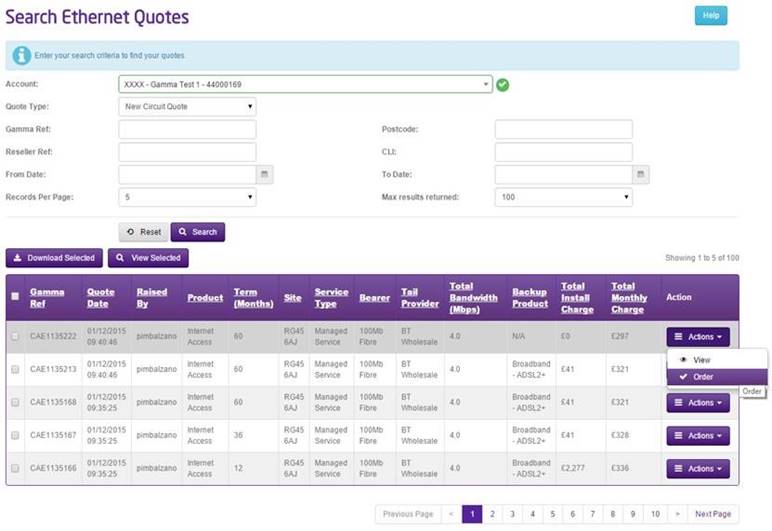Click the single right-arrow pagination button
The height and width of the screenshot is (531, 772).
678,514
